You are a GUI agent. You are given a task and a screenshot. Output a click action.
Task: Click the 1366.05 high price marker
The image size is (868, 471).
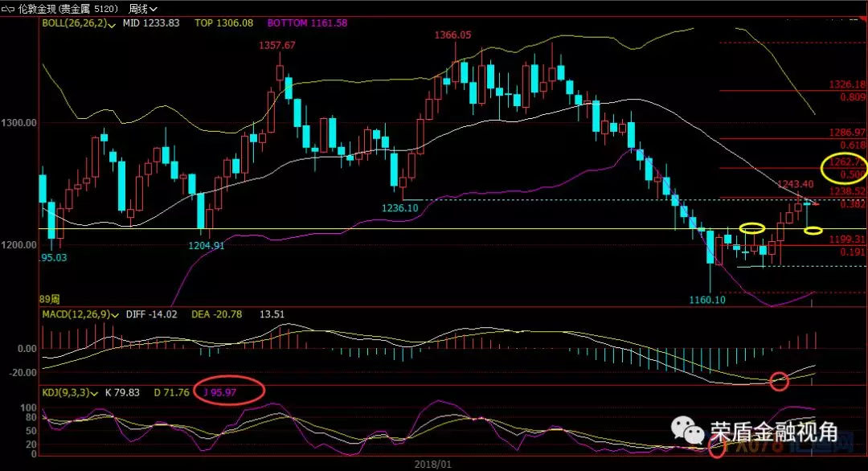click(452, 35)
